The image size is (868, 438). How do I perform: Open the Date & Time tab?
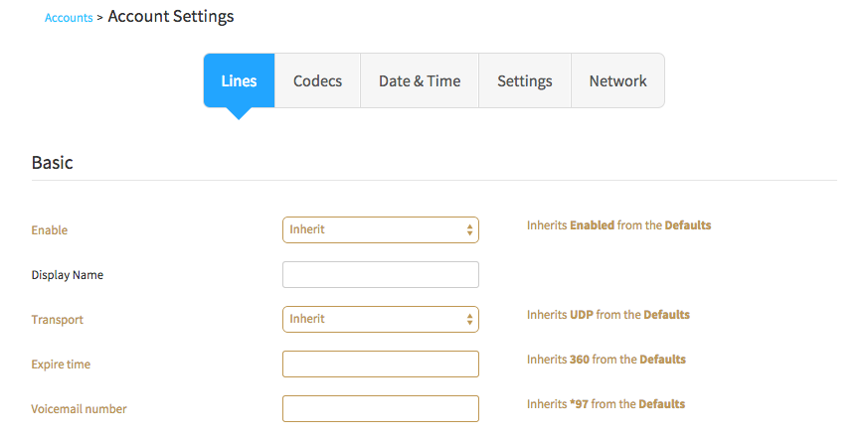420,80
